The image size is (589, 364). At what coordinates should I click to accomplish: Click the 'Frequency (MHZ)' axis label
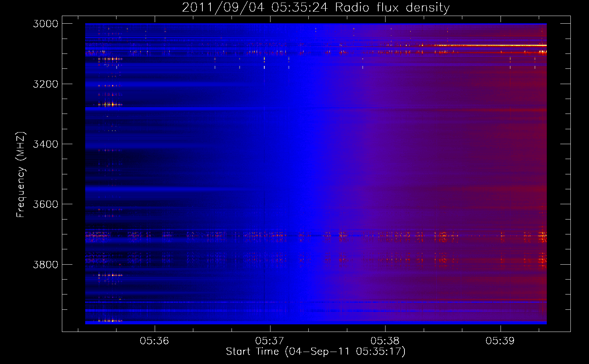click(x=21, y=175)
